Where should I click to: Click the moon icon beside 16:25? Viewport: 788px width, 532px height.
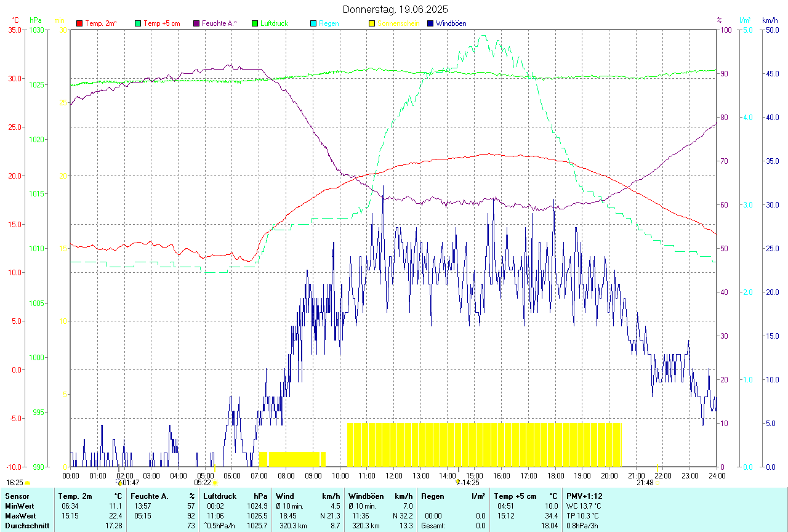click(x=28, y=483)
